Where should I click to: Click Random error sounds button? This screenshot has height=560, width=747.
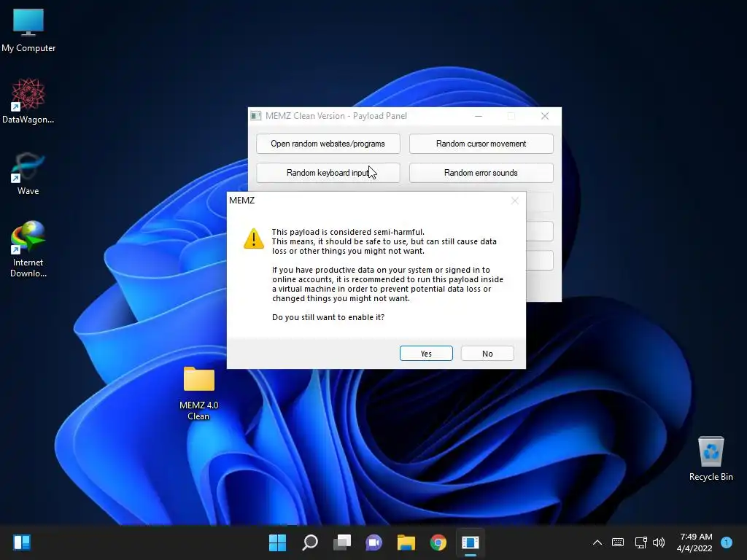point(481,173)
